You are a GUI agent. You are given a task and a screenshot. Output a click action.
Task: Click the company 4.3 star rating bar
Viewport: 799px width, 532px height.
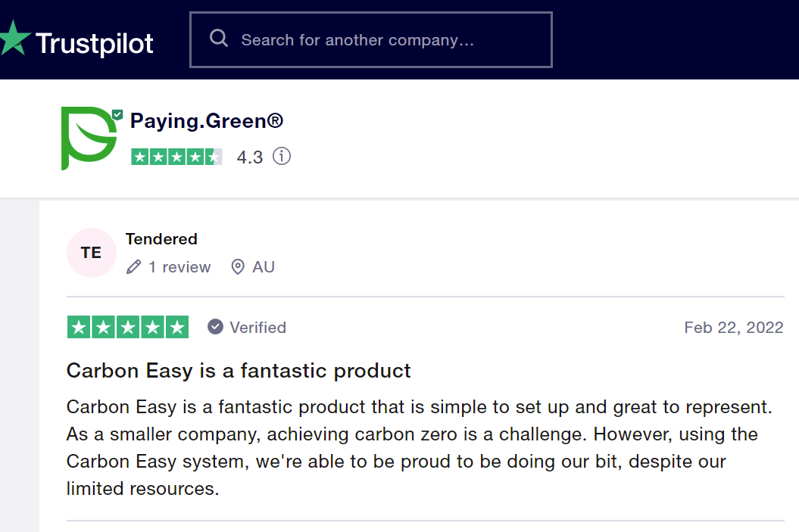[176, 157]
